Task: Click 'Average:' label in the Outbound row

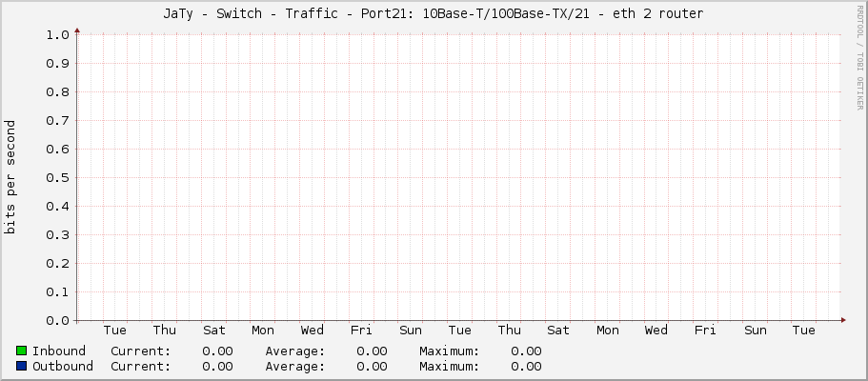Action: tap(295, 366)
